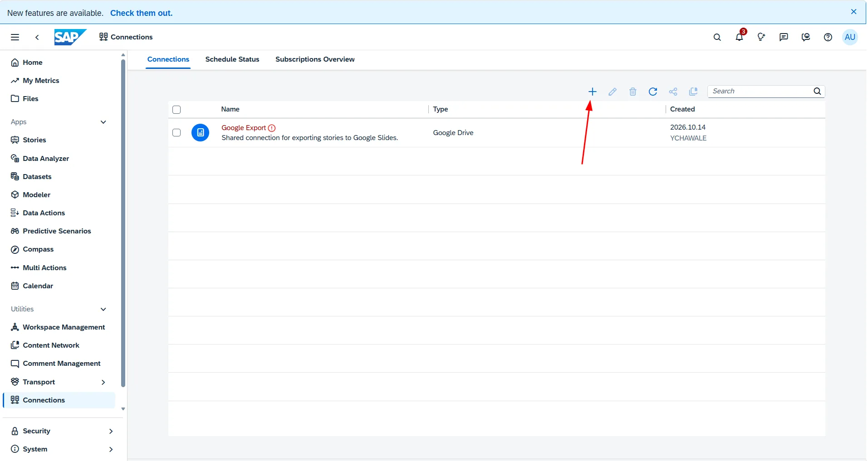
Task: Expand the Transport submenu arrow
Action: [x=103, y=382]
